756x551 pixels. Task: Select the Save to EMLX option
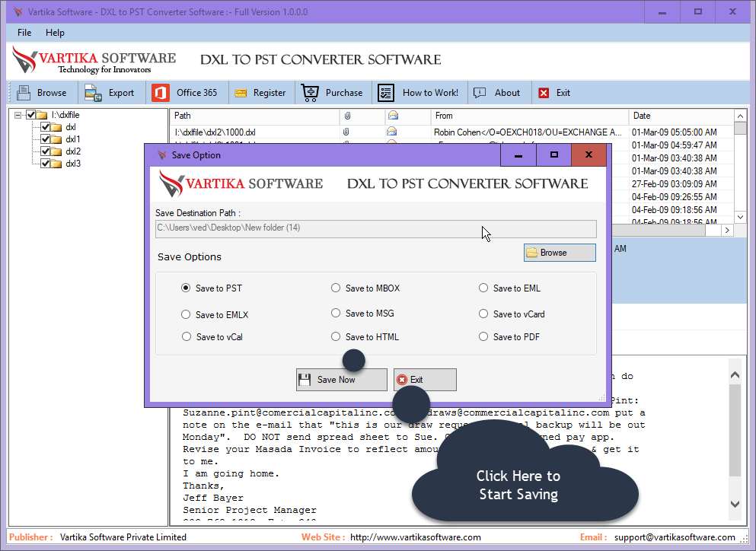[x=186, y=314]
